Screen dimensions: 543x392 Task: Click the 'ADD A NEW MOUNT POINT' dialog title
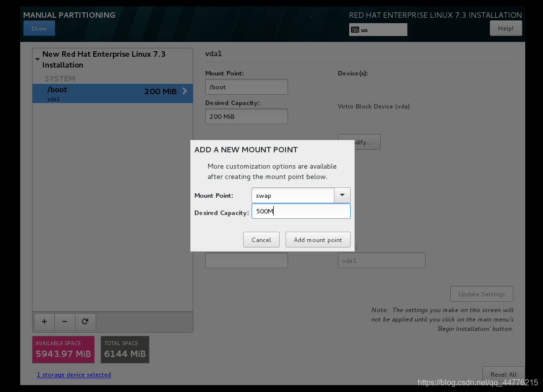[246, 150]
